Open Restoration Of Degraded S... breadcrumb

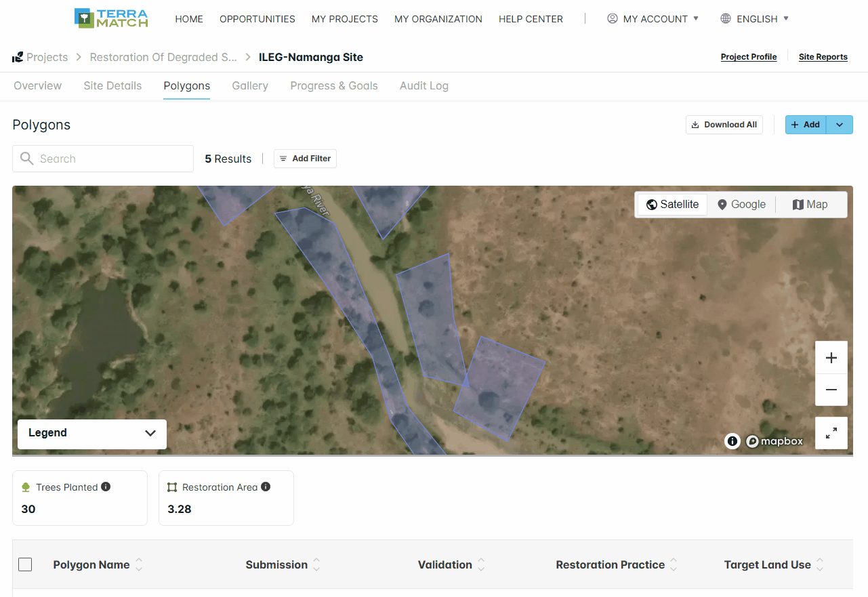(x=163, y=57)
